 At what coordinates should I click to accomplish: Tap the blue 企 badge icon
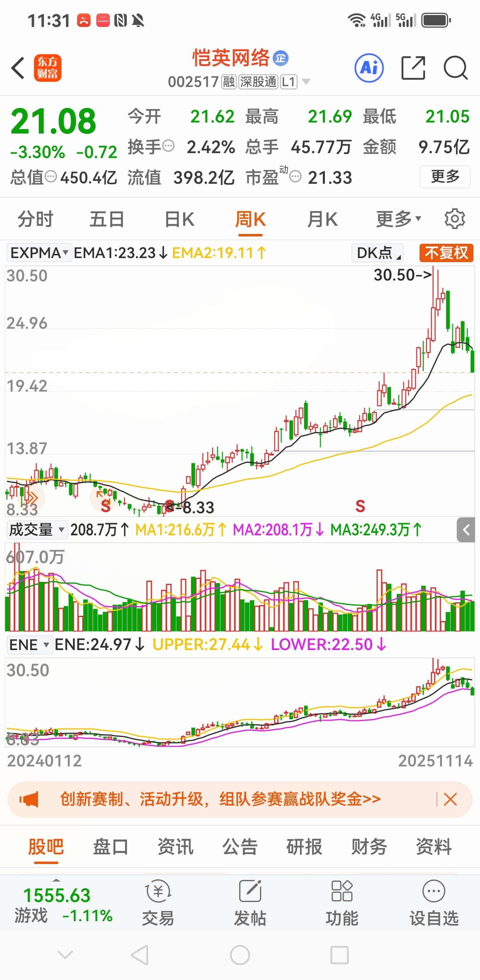coord(280,58)
